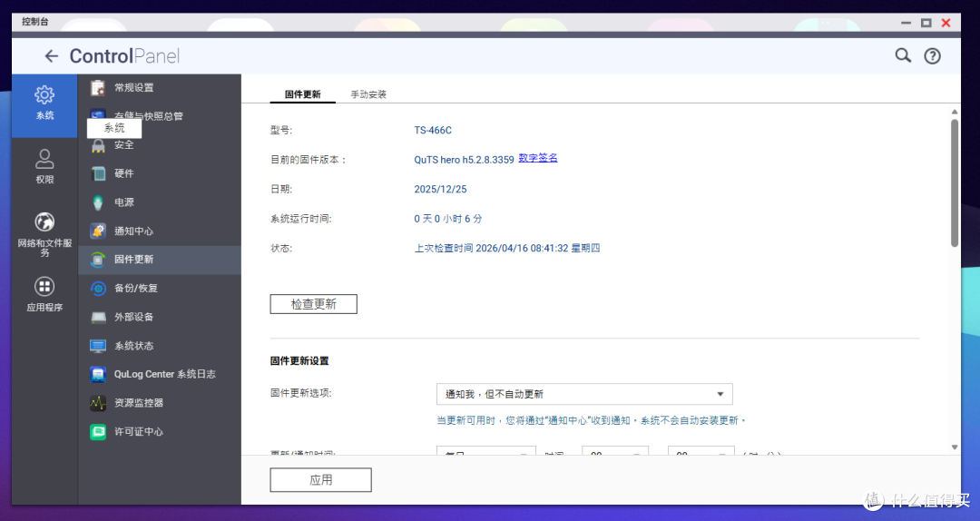
Task: Open 通知中心 entry
Action: click(160, 231)
